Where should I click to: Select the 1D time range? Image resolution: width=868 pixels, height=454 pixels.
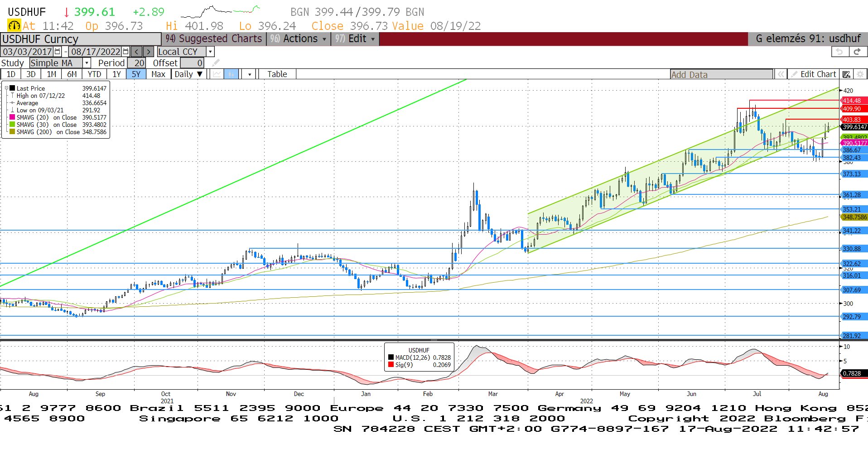click(x=11, y=74)
